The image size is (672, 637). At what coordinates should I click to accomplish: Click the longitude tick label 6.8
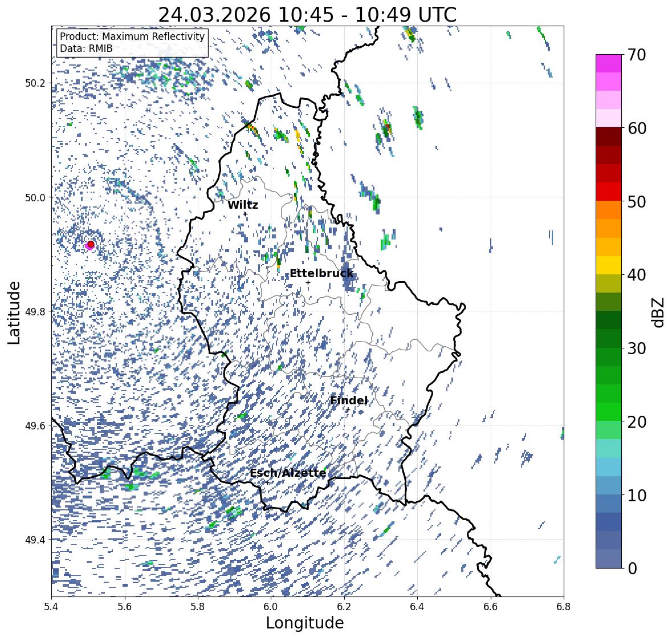564,606
